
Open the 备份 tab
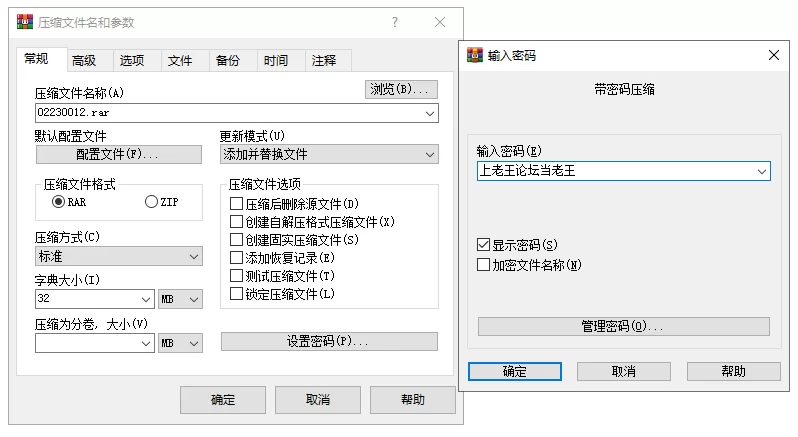[x=227, y=61]
